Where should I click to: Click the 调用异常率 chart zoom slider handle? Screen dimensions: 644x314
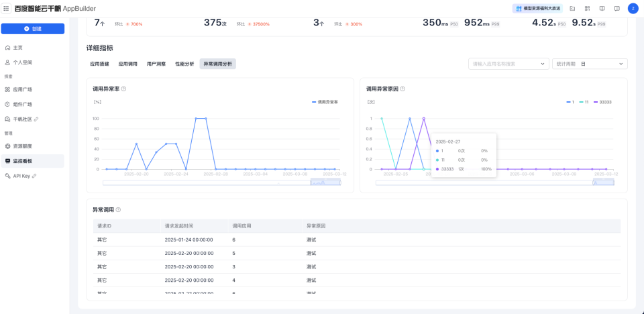coord(325,182)
